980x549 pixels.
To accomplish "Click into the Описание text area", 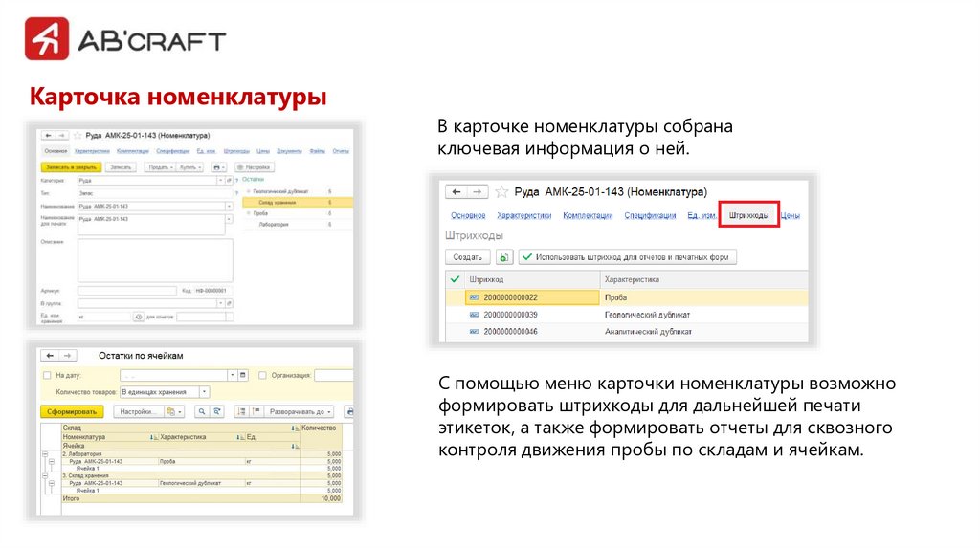I will pos(155,260).
